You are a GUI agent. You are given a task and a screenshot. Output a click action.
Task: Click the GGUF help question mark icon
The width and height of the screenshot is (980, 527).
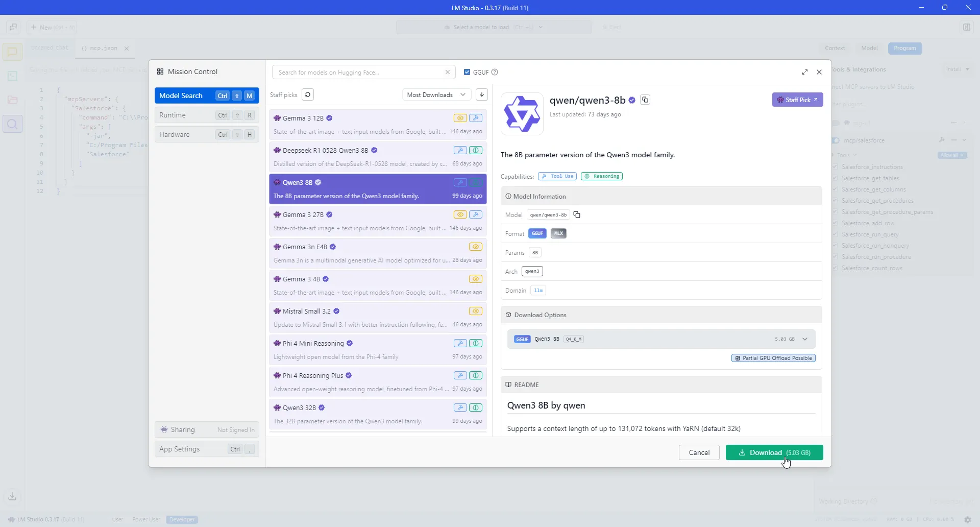495,73
